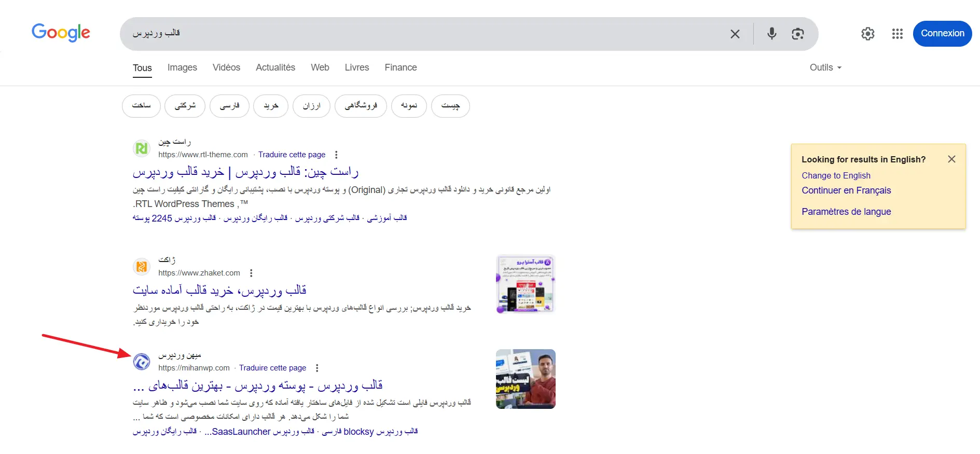Screen dimensions: 980x454
Task: Open the three-dot menu for zhaket.com result
Action: (x=251, y=273)
